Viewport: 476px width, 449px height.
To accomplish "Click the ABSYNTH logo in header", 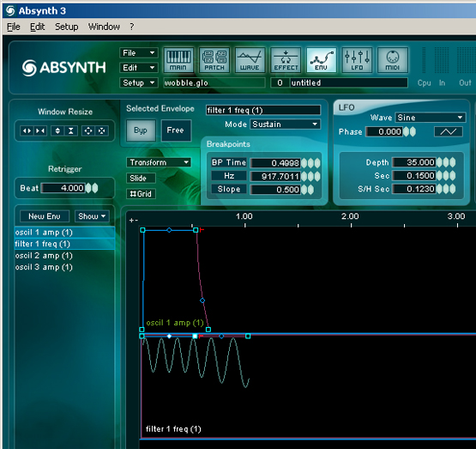I will pos(64,68).
